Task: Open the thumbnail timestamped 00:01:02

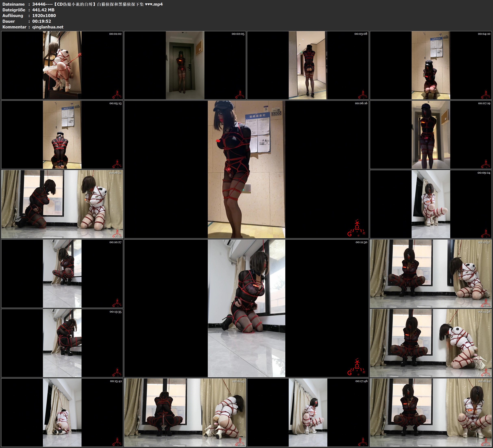Action: click(x=62, y=65)
